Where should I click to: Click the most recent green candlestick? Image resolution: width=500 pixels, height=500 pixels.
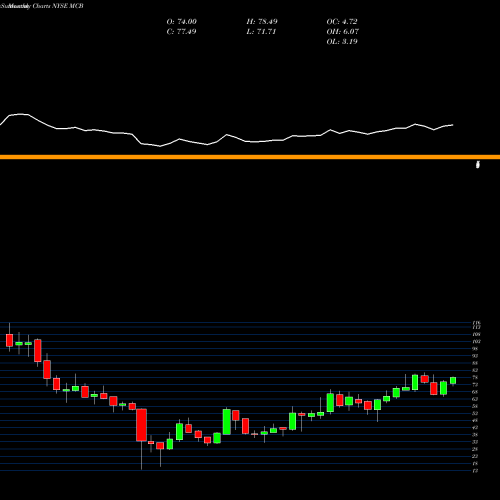click(x=453, y=381)
